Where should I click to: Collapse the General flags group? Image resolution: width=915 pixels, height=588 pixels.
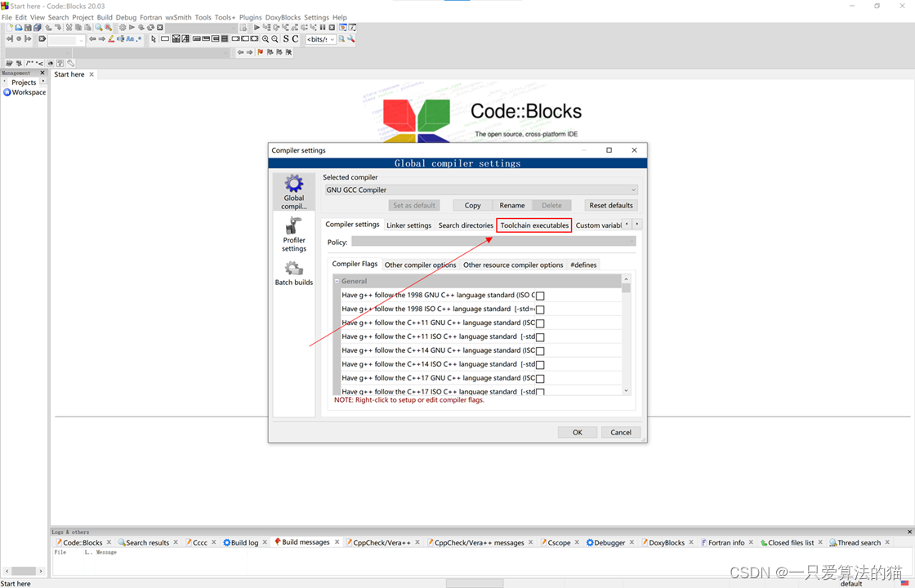337,281
